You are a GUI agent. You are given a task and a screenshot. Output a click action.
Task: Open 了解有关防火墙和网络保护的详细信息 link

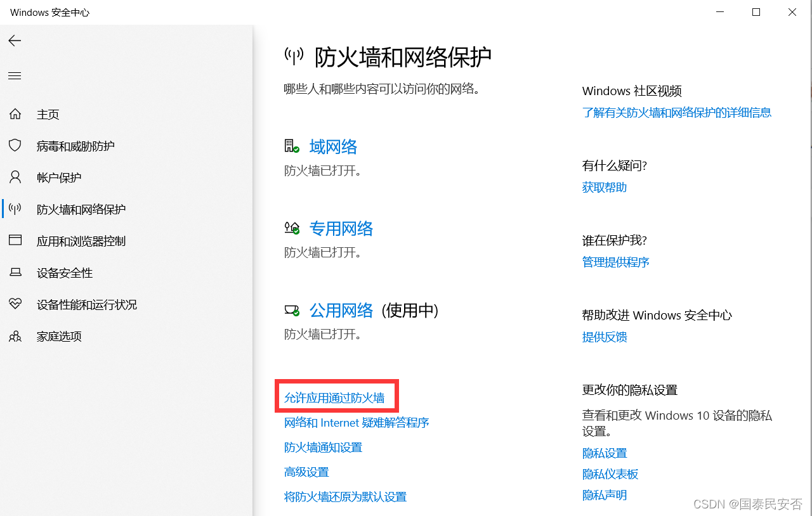click(677, 113)
